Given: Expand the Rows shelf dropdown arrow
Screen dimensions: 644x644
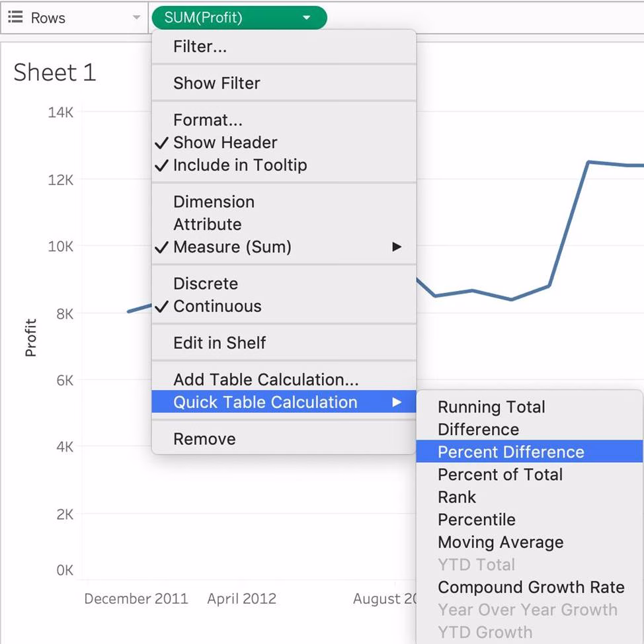Looking at the screenshot, I should (x=136, y=18).
